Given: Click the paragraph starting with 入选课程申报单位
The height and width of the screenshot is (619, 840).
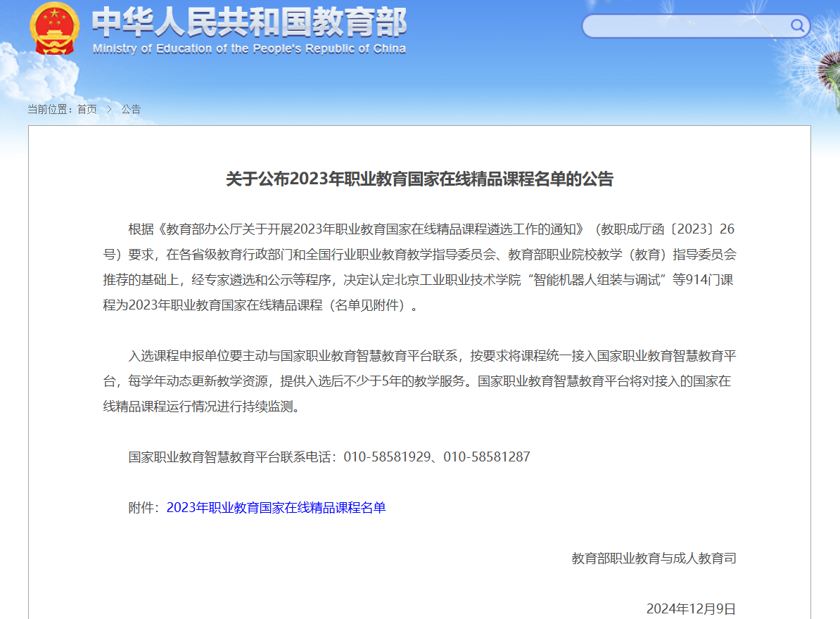Looking at the screenshot, I should 419,381.
